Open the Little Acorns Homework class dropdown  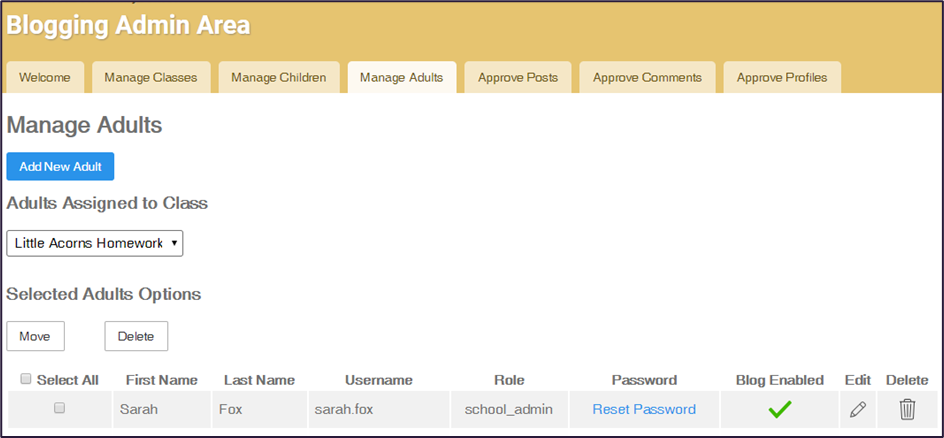(x=95, y=243)
